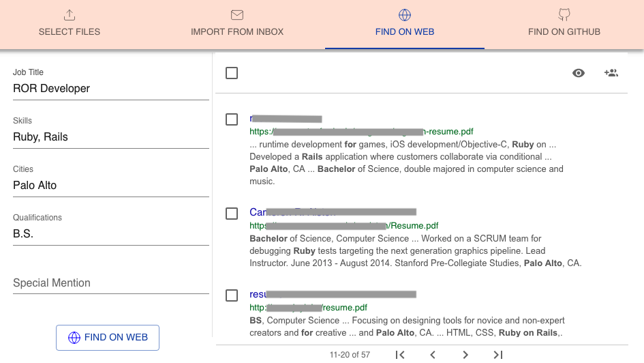Edit the Skills field Ruby, Rails

click(x=111, y=137)
